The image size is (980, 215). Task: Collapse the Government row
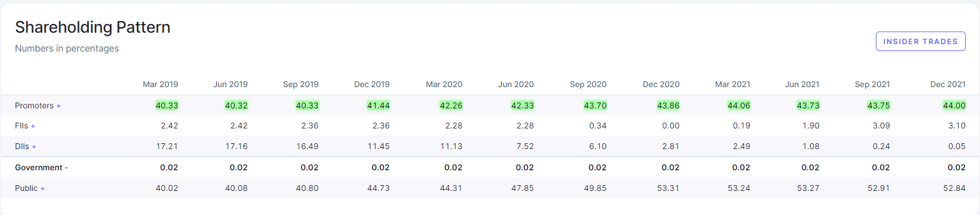pyautogui.click(x=41, y=167)
